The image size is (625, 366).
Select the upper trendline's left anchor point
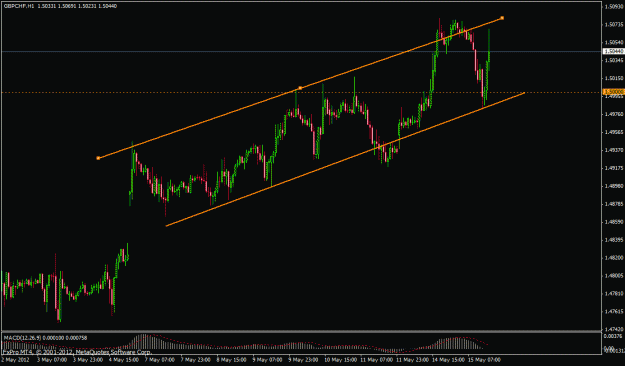pyautogui.click(x=98, y=158)
